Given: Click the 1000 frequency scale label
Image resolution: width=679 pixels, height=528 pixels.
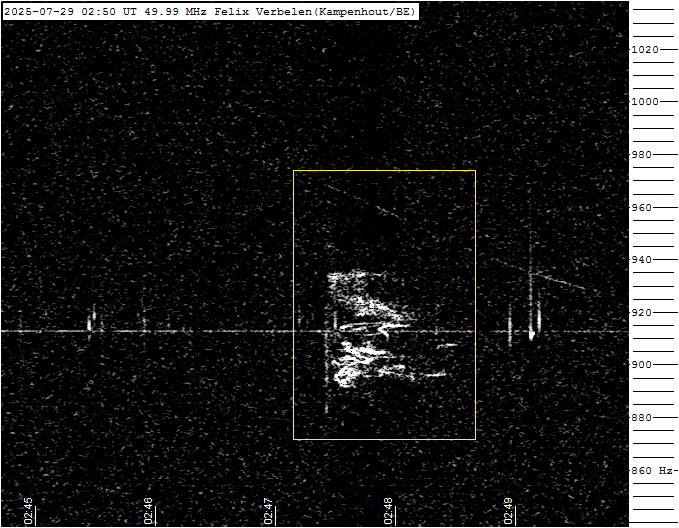Looking at the screenshot, I should click(x=645, y=101).
